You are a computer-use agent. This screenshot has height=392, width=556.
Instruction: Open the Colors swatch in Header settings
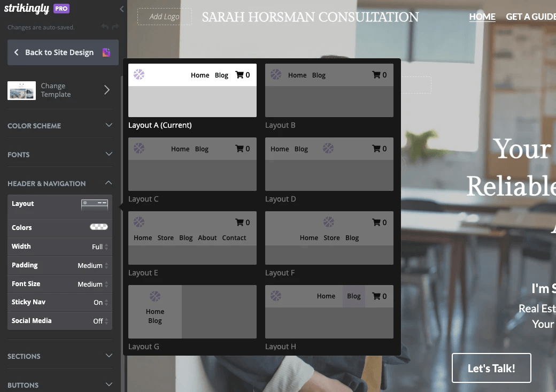99,227
